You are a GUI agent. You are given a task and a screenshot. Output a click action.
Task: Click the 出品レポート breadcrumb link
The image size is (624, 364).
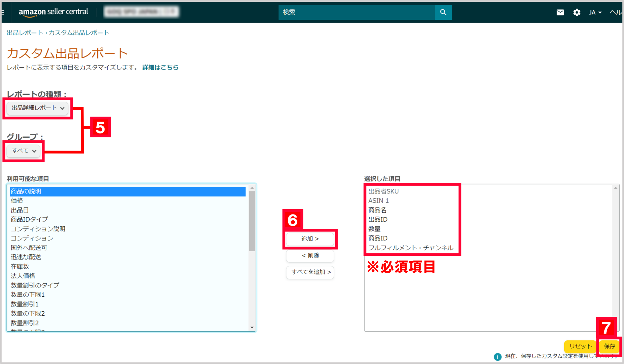point(24,33)
